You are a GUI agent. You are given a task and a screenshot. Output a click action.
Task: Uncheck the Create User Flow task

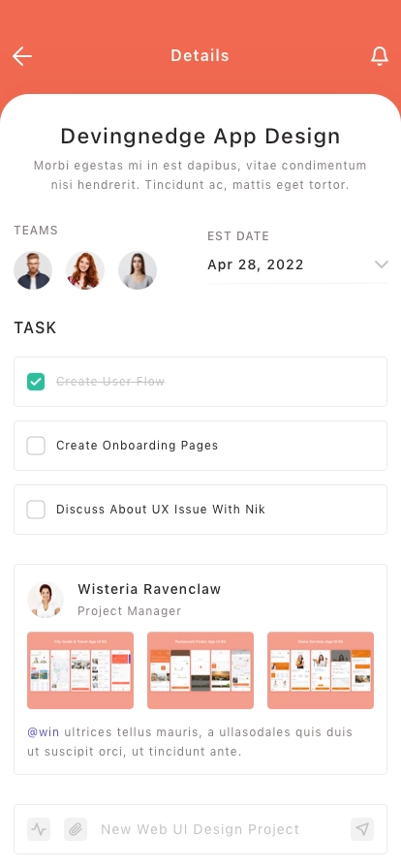[36, 382]
